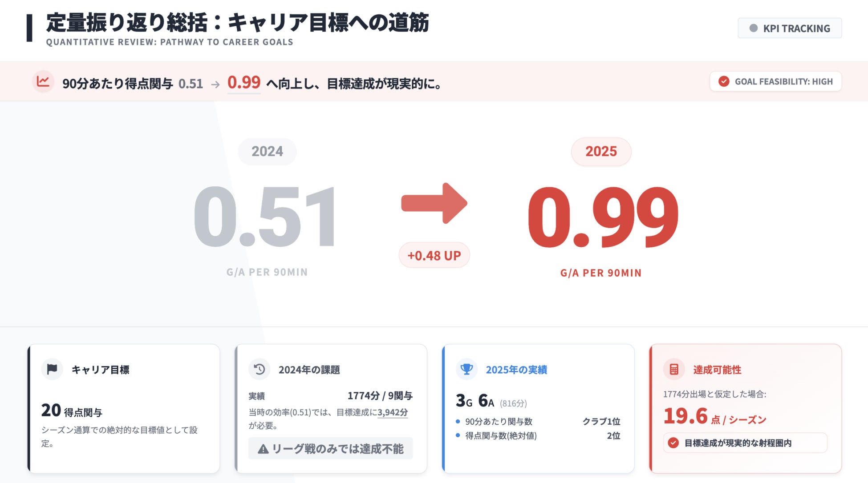The width and height of the screenshot is (868, 483).
Task: Click the underlined 3,942分 text
Action: pyautogui.click(x=393, y=412)
